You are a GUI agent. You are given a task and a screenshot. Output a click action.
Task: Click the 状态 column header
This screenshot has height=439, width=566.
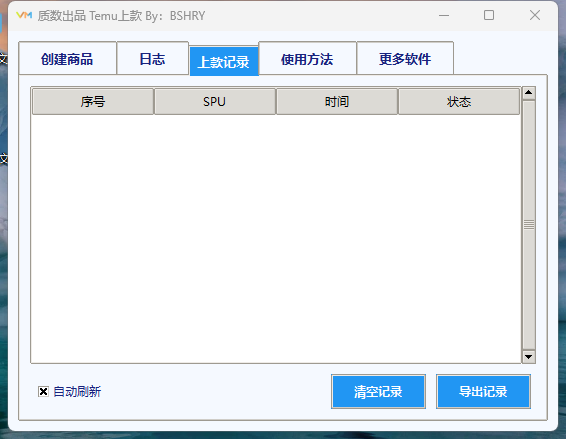coord(459,102)
